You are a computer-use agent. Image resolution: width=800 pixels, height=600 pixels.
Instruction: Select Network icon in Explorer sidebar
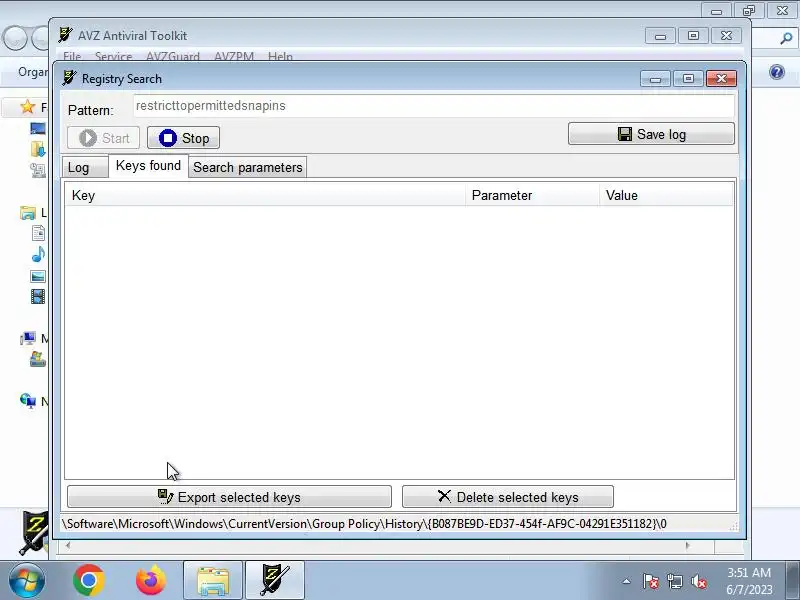pyautogui.click(x=28, y=401)
